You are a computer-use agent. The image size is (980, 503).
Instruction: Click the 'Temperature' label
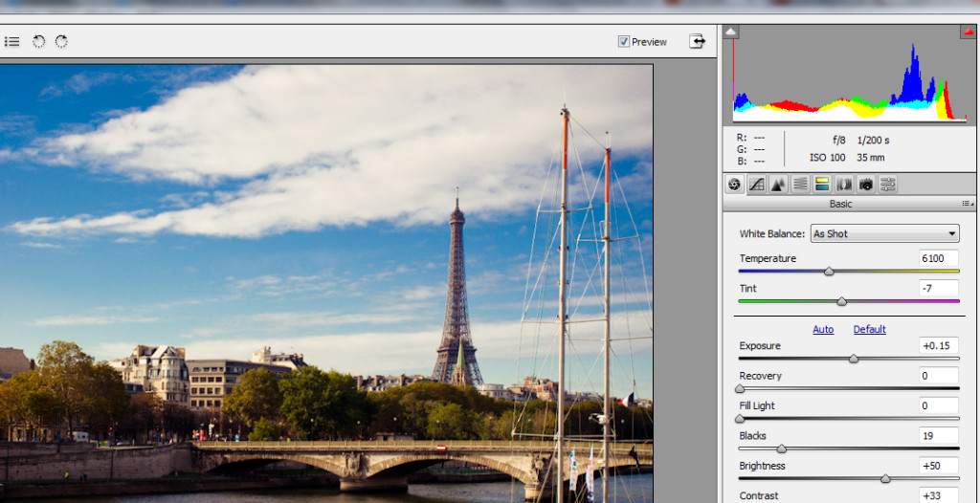[768, 258]
